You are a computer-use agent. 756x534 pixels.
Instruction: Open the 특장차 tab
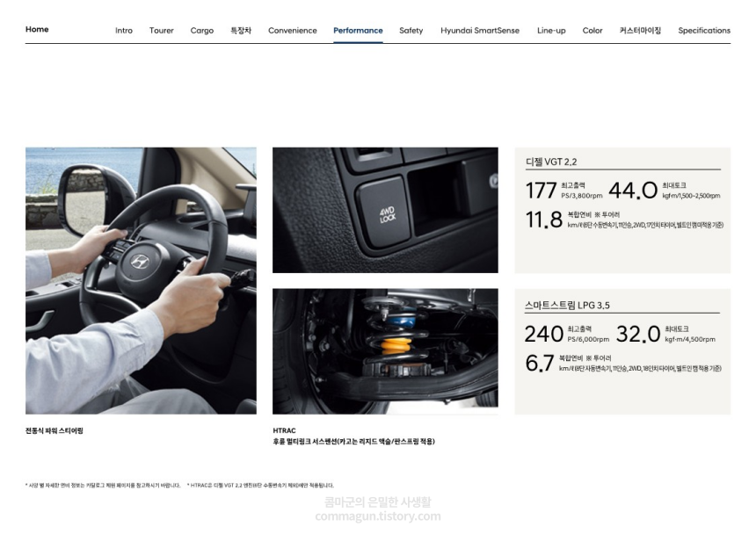coord(241,31)
